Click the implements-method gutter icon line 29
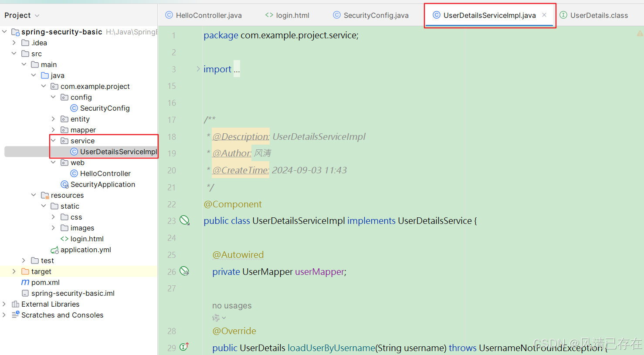Viewport: 644px width, 355px height. pos(184,347)
